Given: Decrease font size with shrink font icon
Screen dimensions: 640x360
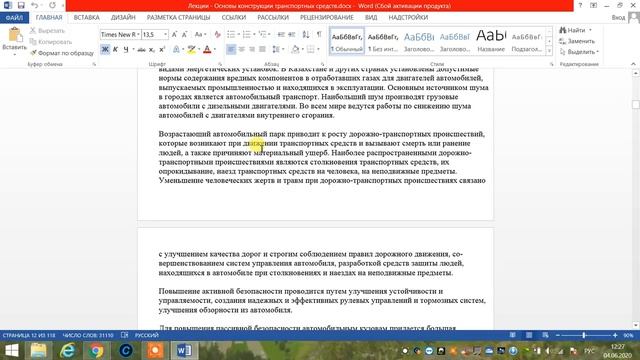Looking at the screenshot, I should point(184,35).
